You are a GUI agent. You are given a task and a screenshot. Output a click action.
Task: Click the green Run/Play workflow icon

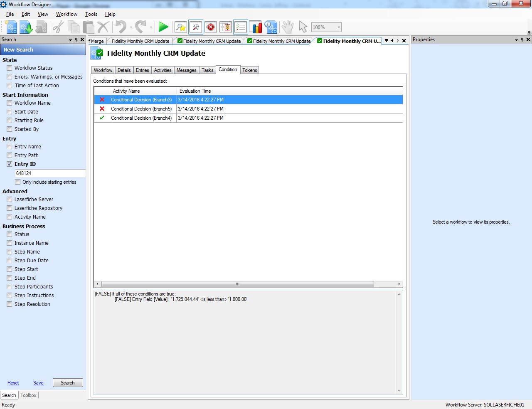(x=163, y=27)
